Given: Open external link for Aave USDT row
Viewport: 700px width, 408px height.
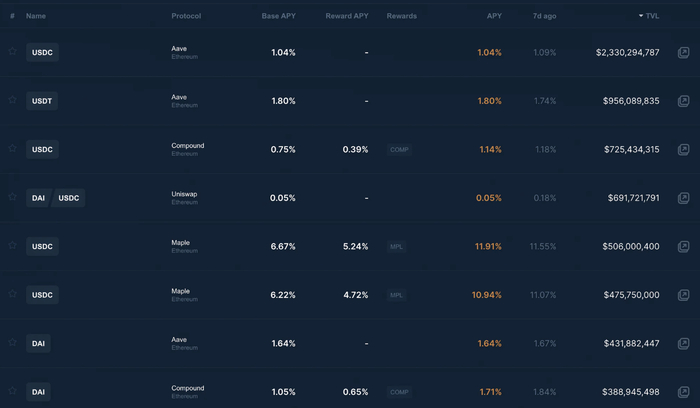Looking at the screenshot, I should pyautogui.click(x=683, y=101).
